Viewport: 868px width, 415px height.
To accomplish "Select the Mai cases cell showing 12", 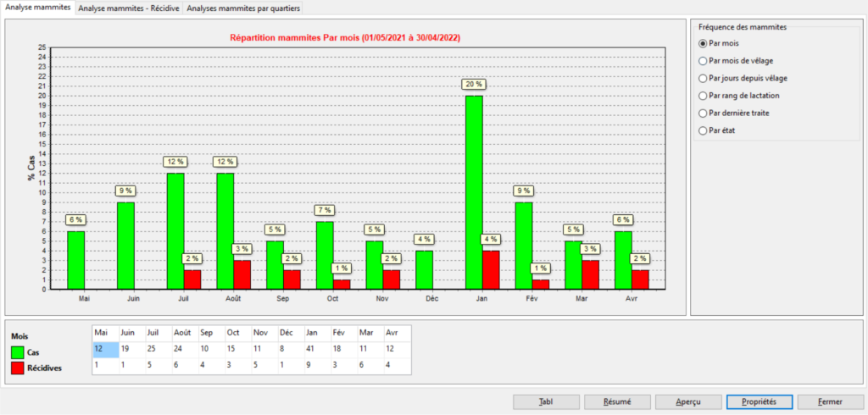I will tap(104, 350).
